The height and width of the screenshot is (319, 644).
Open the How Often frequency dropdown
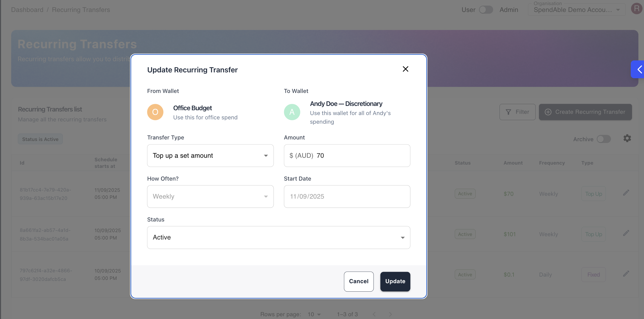point(210,197)
